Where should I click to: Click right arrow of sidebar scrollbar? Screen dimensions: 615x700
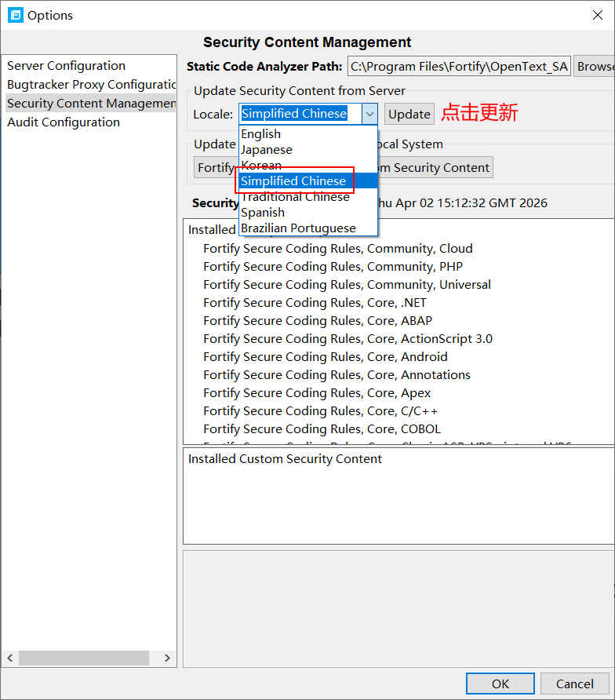coord(167,658)
